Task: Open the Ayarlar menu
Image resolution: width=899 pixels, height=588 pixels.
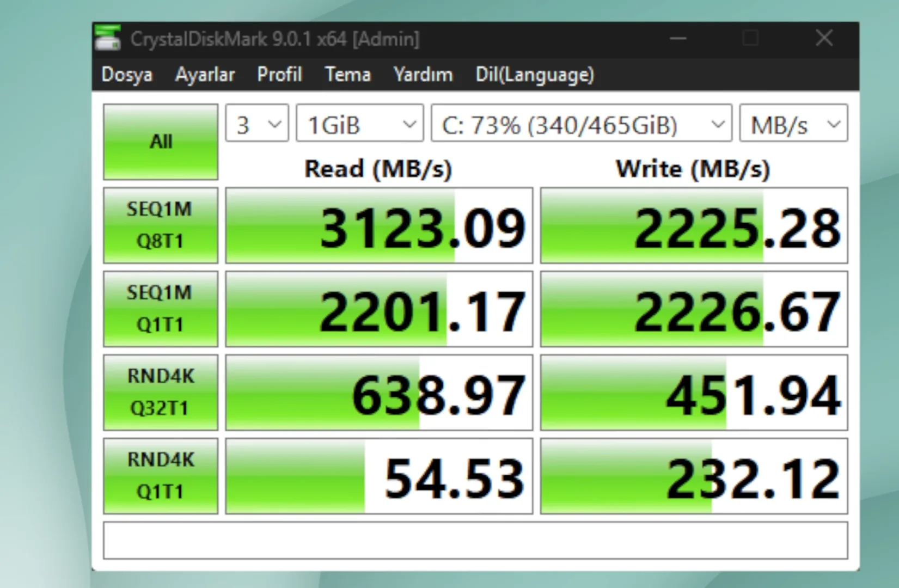Action: click(x=205, y=75)
